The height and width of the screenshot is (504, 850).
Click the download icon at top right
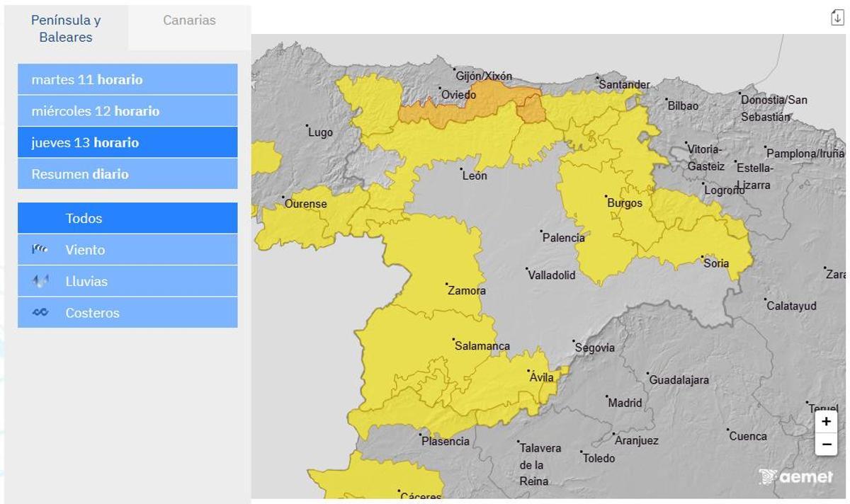(837, 18)
